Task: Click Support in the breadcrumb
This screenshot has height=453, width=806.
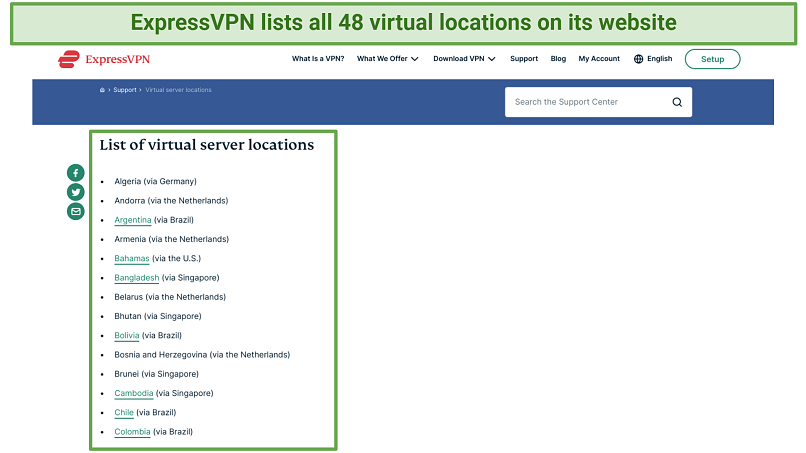Action: coord(125,90)
